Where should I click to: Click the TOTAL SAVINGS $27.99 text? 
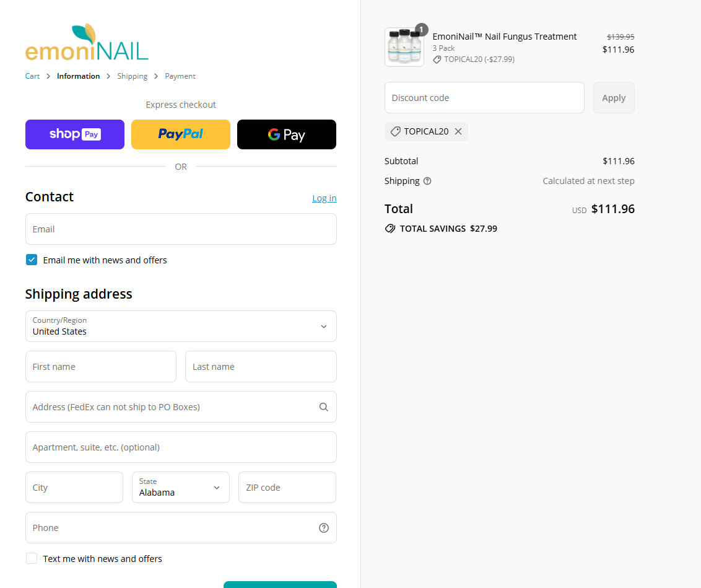[448, 229]
